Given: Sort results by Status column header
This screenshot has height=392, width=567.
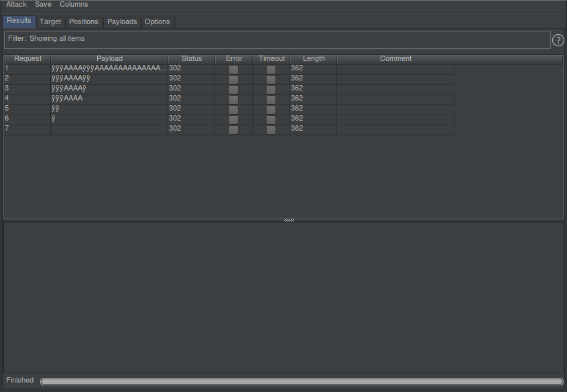Looking at the screenshot, I should pos(191,59).
